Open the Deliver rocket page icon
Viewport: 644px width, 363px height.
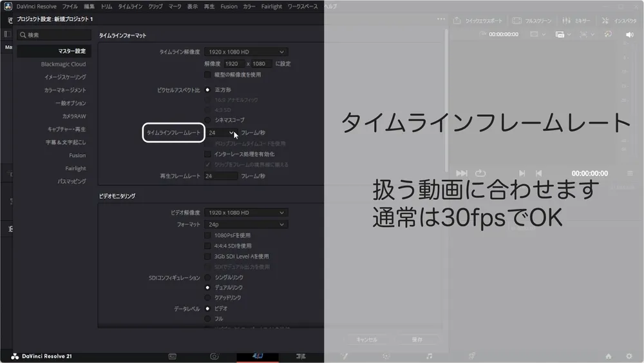pyautogui.click(x=471, y=356)
